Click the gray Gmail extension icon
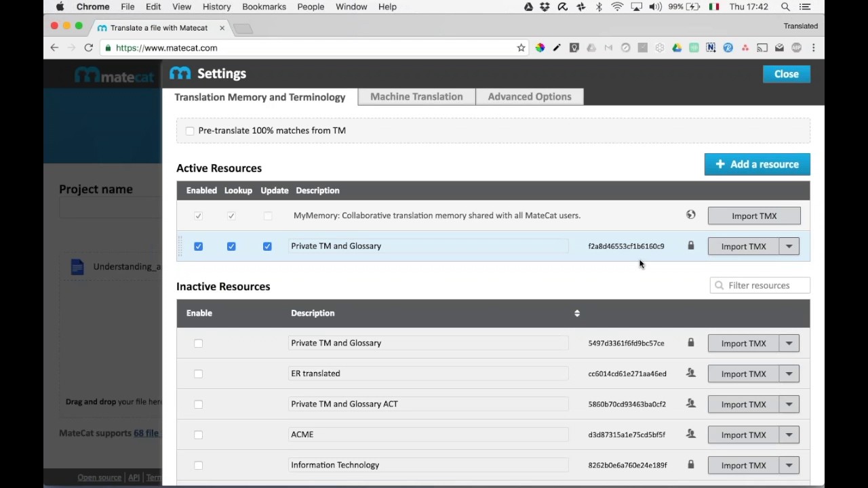This screenshot has width=868, height=488. pyautogui.click(x=608, y=48)
